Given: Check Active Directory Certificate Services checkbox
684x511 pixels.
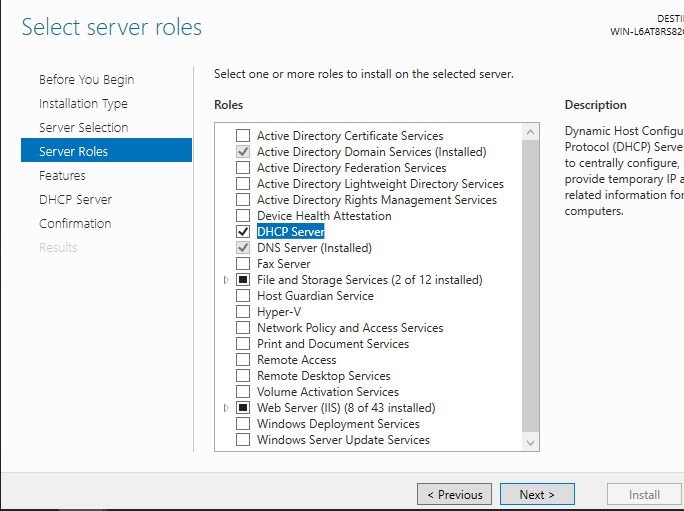Looking at the screenshot, I should pos(243,136).
